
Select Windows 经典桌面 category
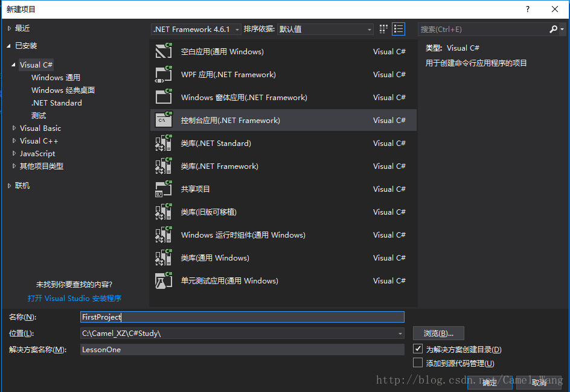(63, 90)
